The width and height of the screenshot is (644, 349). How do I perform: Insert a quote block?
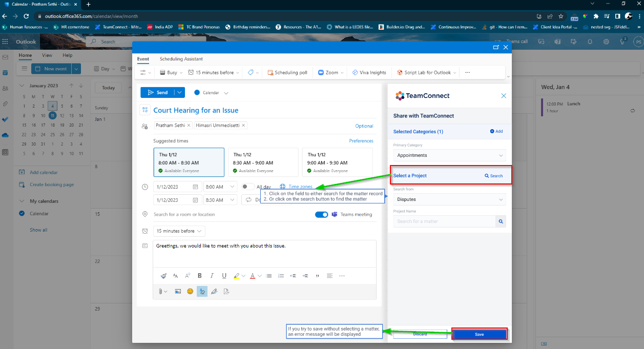pos(318,276)
